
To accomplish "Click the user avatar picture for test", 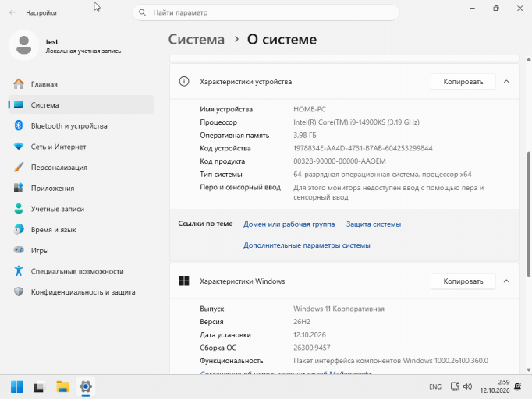I will 23,45.
